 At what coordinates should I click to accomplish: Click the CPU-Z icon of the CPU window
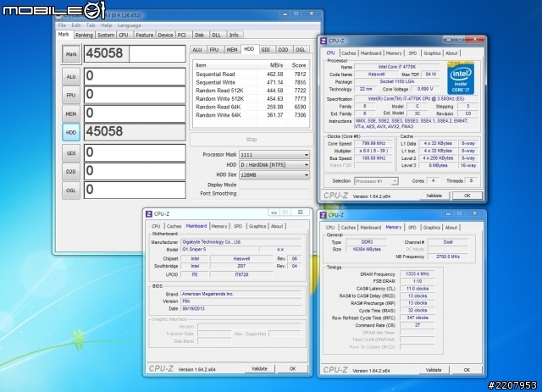(x=324, y=41)
